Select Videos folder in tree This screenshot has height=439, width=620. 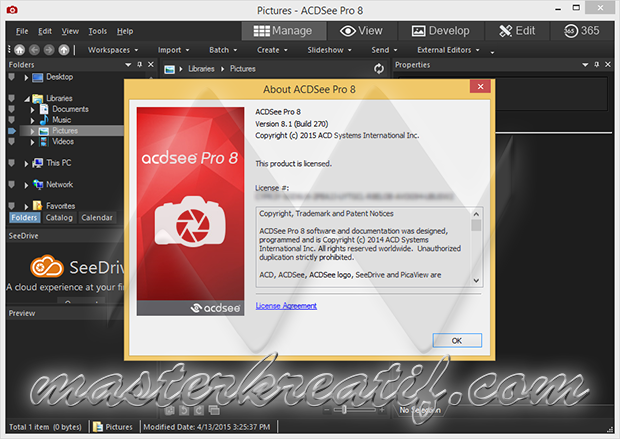click(x=63, y=142)
